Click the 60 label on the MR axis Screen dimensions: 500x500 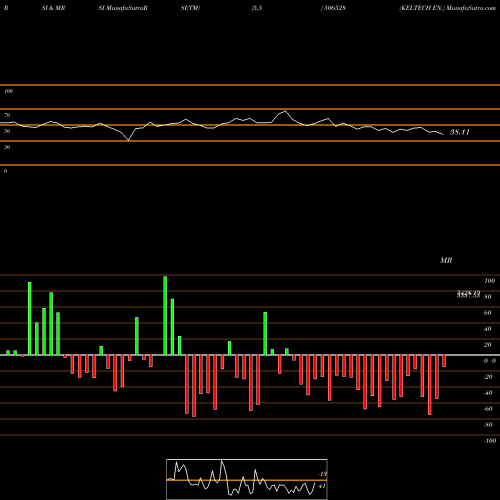pos(488,313)
